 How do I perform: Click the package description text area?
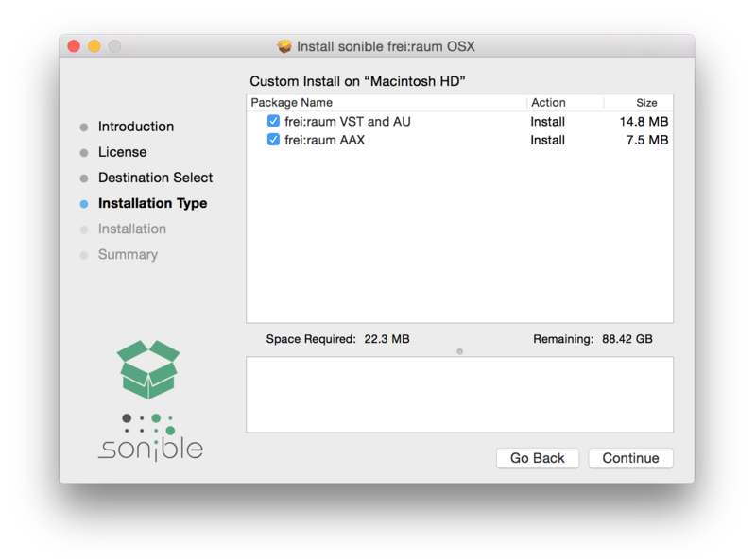(x=459, y=395)
